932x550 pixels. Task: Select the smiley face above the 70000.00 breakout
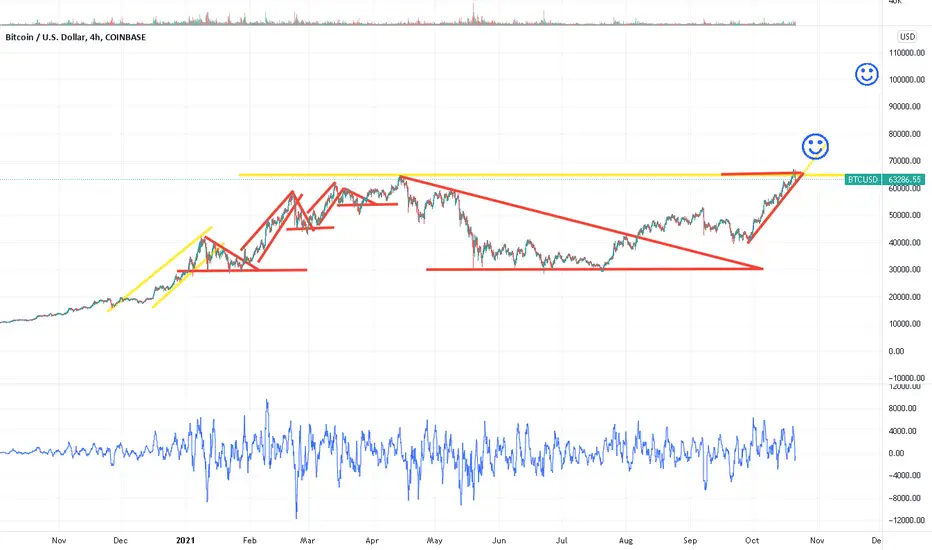815,146
